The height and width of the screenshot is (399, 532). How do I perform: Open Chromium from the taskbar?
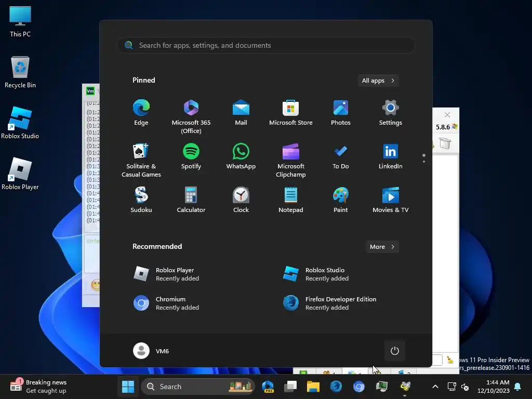(358, 387)
